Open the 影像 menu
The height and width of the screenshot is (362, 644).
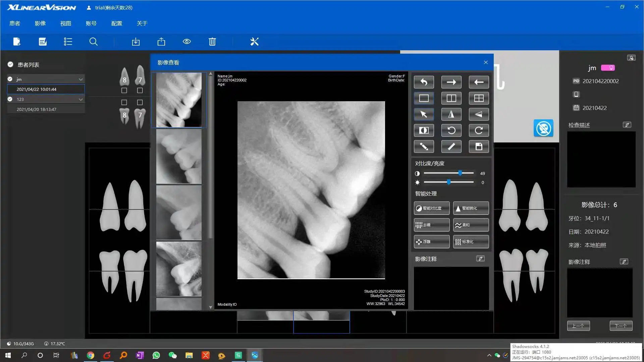pos(40,23)
